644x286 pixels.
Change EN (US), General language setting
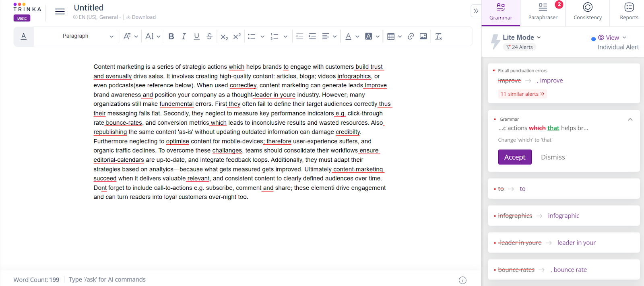(96, 17)
